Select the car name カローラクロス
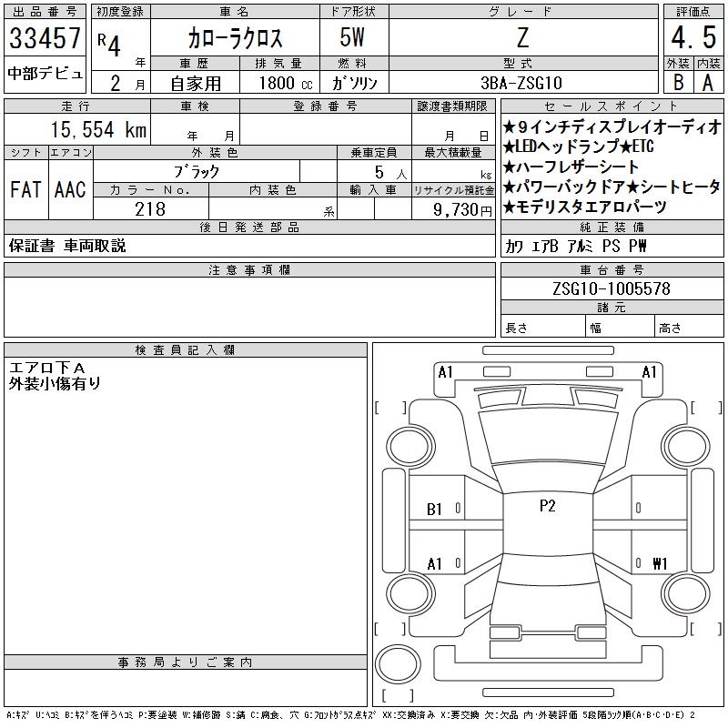Image resolution: width=728 pixels, height=728 pixels. pos(235,38)
